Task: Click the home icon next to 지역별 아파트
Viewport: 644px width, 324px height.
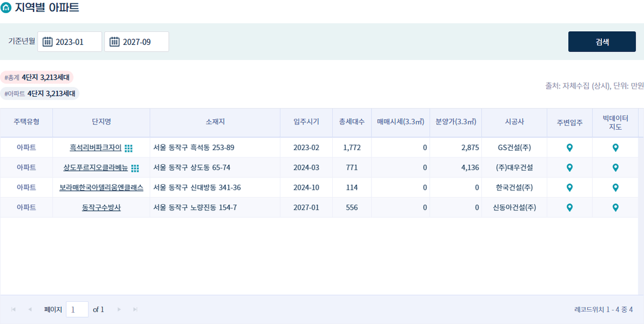Action: 6,7
